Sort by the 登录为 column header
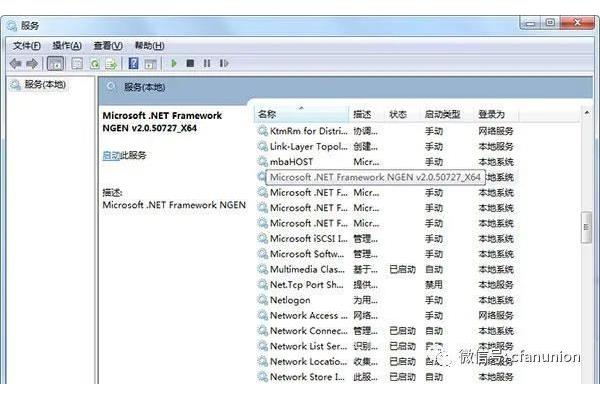The image size is (600, 400). click(496, 114)
